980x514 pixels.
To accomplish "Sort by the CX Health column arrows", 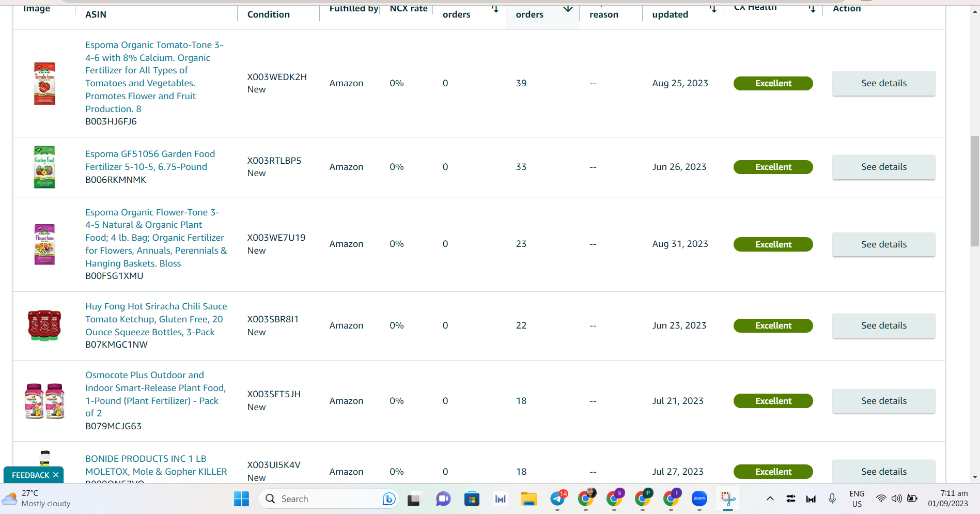I will point(812,9).
